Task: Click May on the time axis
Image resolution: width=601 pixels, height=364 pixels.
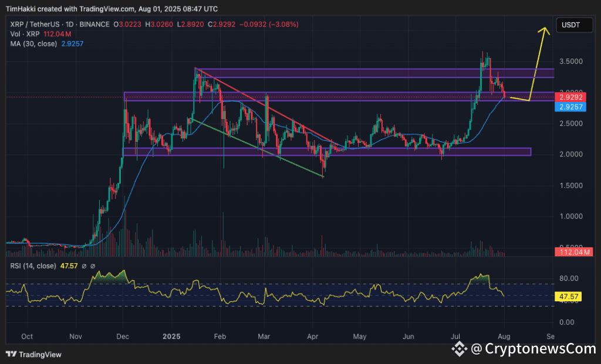Action: (x=360, y=336)
